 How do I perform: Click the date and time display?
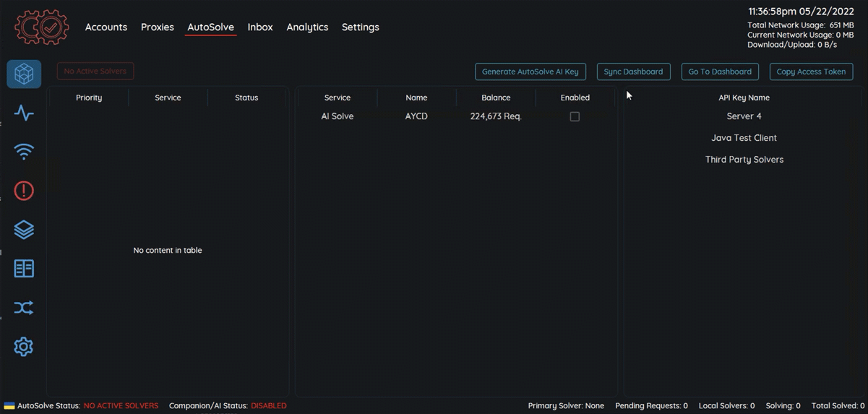801,12
